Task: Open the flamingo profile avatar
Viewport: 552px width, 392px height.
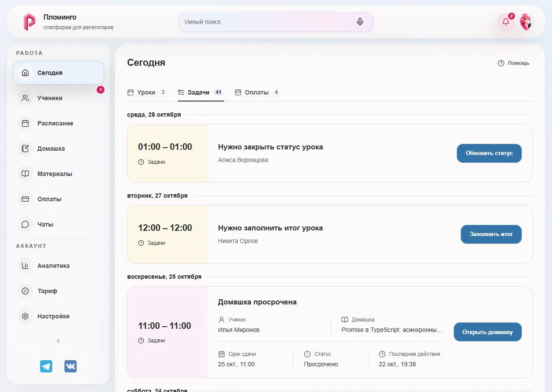Action: (x=526, y=22)
